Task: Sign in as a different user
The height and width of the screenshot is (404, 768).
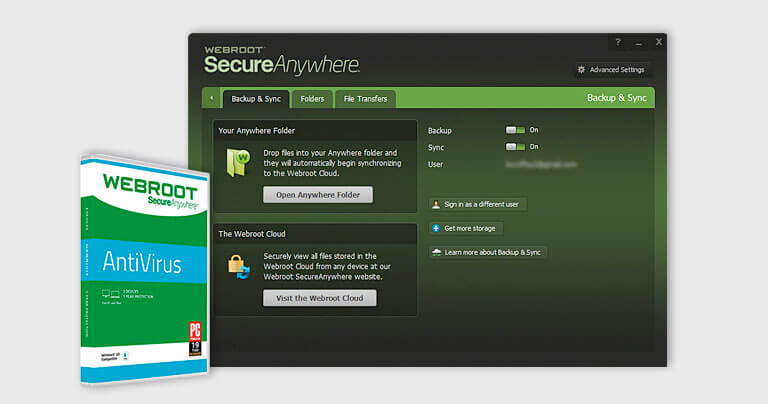Action: 478,205
